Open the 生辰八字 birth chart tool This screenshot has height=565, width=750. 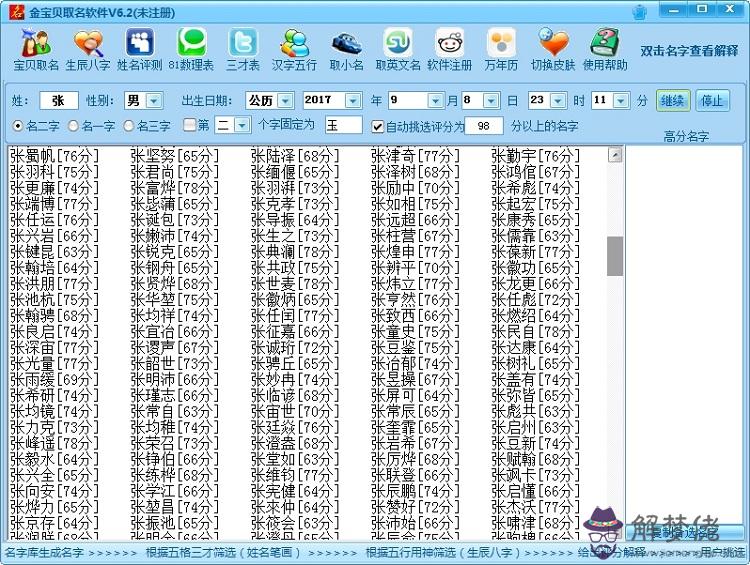coord(88,50)
